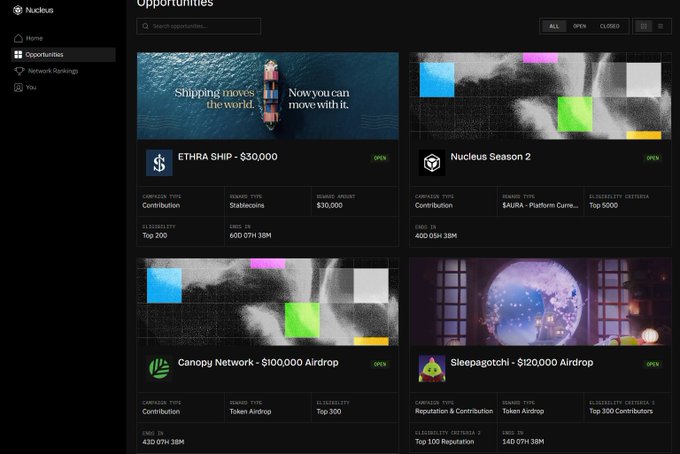Switch to grid view layout
The image size is (680, 454).
pyautogui.click(x=644, y=26)
